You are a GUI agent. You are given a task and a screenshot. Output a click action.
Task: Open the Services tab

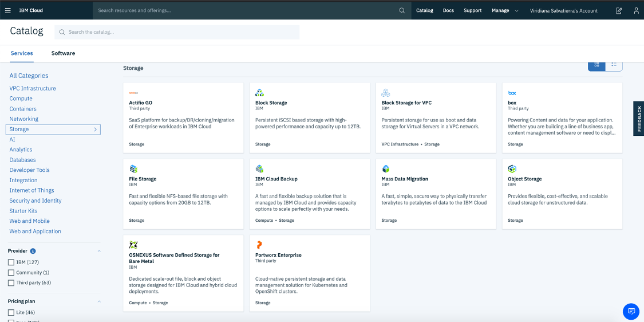coord(22,53)
